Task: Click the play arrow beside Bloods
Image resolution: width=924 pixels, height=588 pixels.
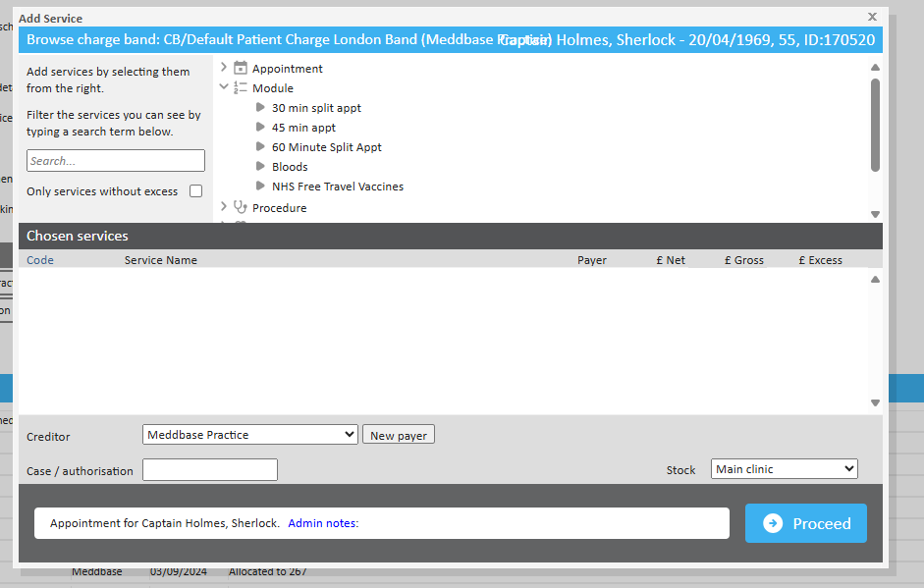Action: [261, 167]
